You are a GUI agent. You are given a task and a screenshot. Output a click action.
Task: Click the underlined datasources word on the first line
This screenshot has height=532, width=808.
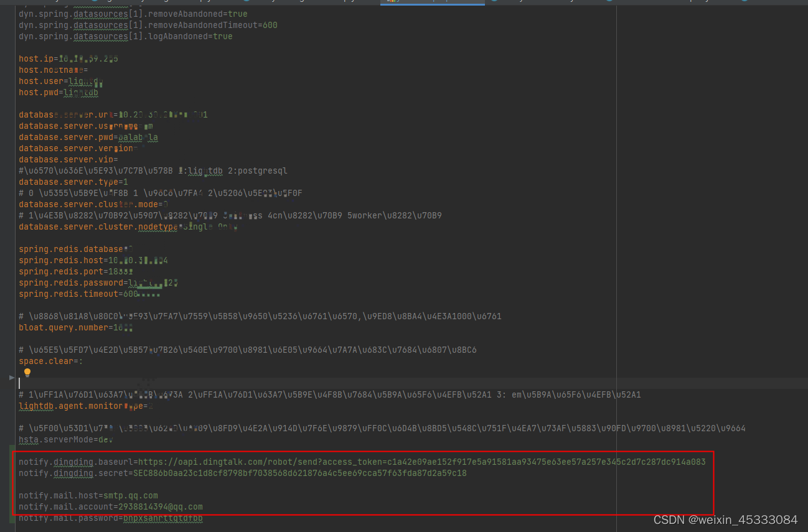coord(100,13)
